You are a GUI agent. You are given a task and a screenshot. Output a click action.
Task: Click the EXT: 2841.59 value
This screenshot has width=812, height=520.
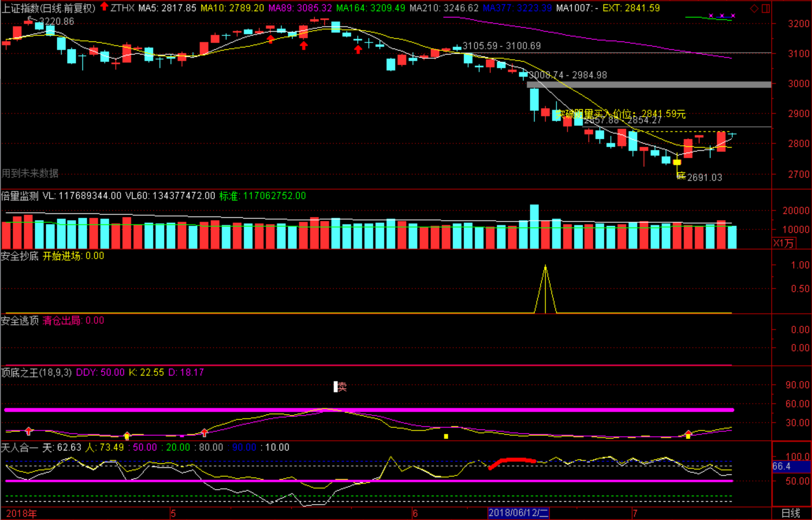[631, 8]
